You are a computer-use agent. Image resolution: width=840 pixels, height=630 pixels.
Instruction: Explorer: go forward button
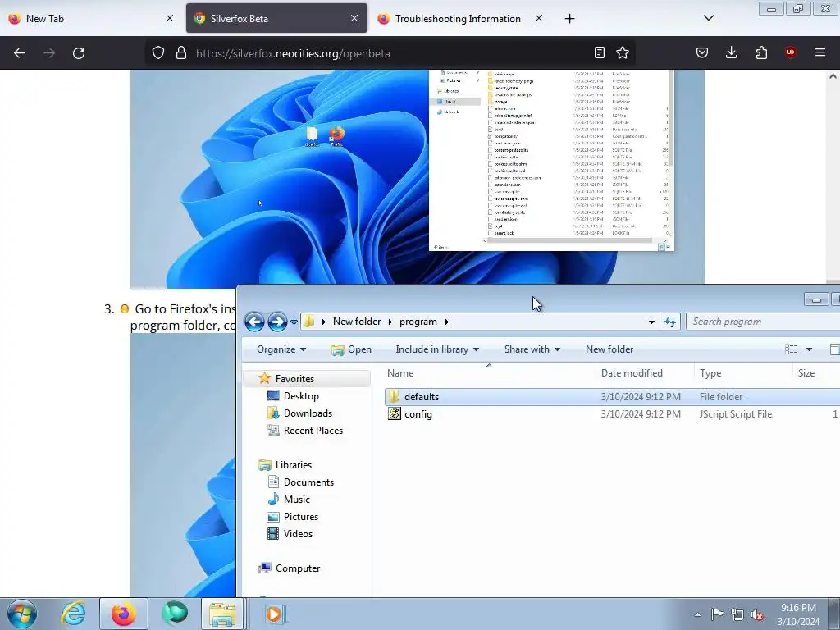[x=277, y=322]
